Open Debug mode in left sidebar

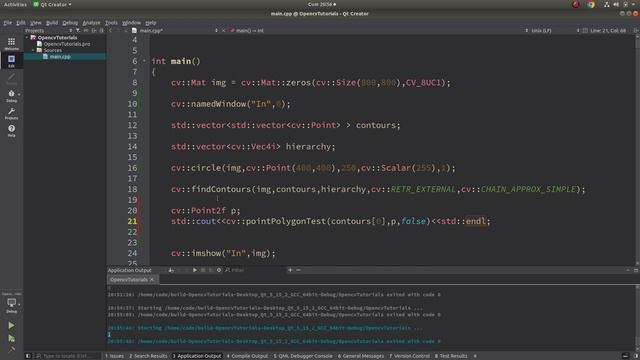coord(11,96)
